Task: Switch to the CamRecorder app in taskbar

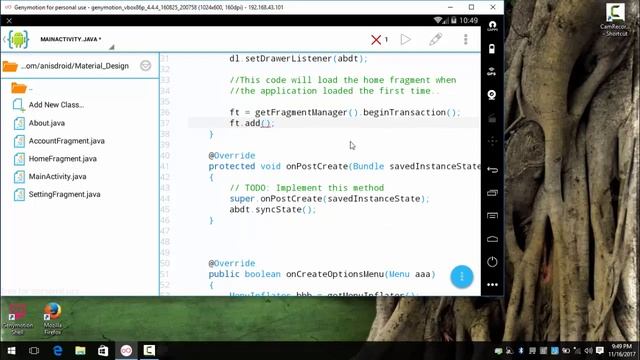Action: [x=149, y=351]
